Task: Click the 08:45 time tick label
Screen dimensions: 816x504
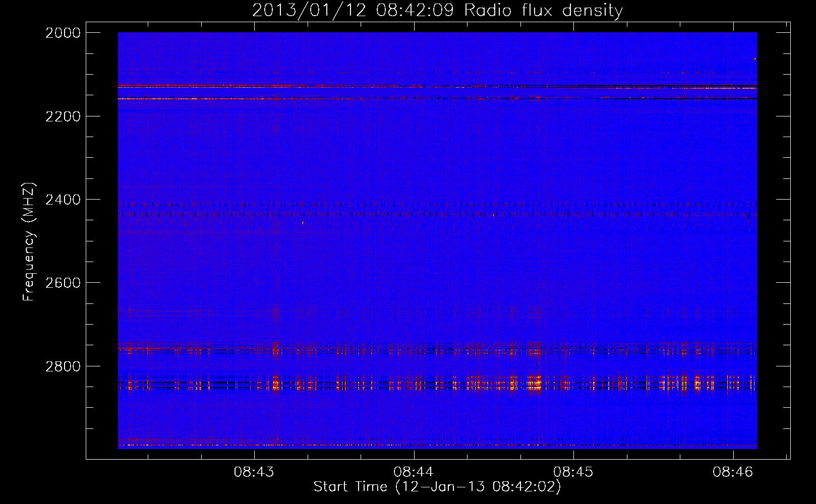Action: (573, 472)
